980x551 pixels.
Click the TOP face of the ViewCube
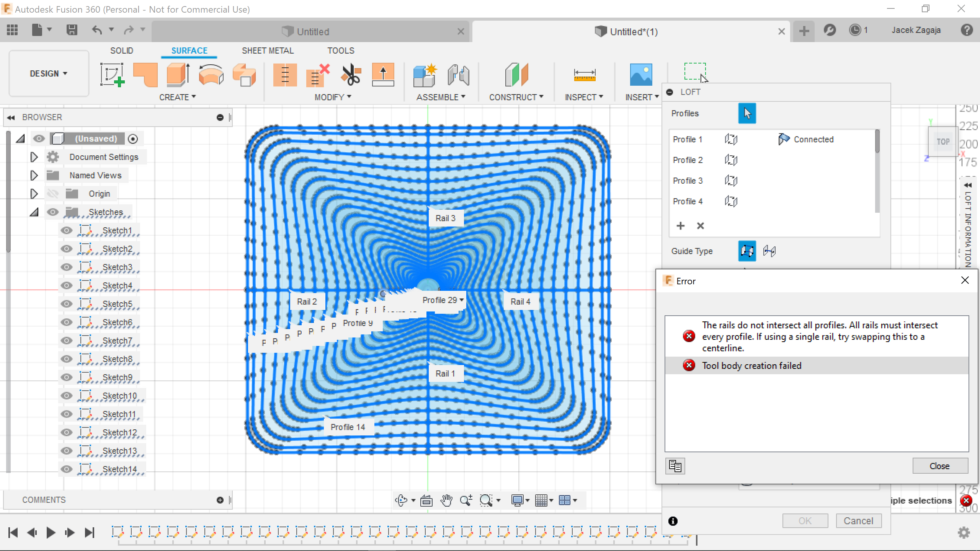coord(943,142)
